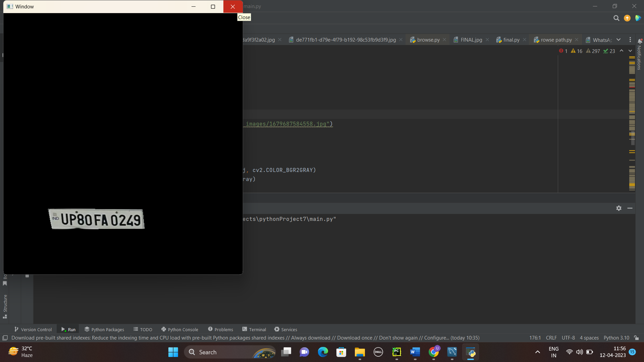644x362 pixels.
Task: Click the orange IDE update arrow icon
Action: pos(627,18)
